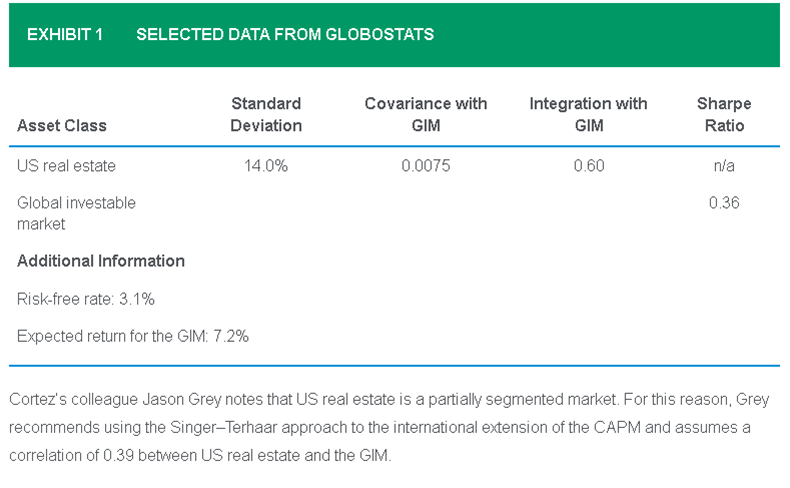Click the 14.0% standard deviation cell
This screenshot has width=790, height=488.
(266, 166)
